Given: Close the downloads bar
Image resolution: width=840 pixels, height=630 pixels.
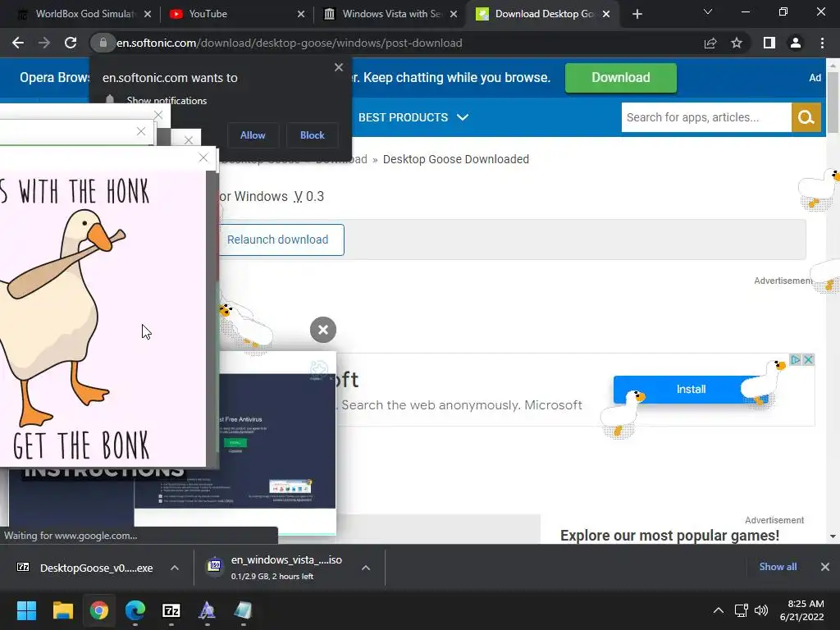Looking at the screenshot, I should tap(825, 567).
